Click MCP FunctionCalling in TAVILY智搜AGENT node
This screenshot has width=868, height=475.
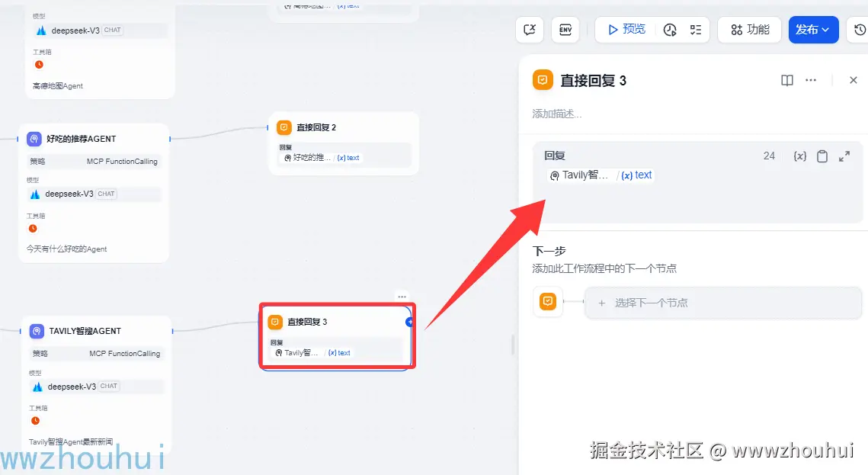click(124, 354)
